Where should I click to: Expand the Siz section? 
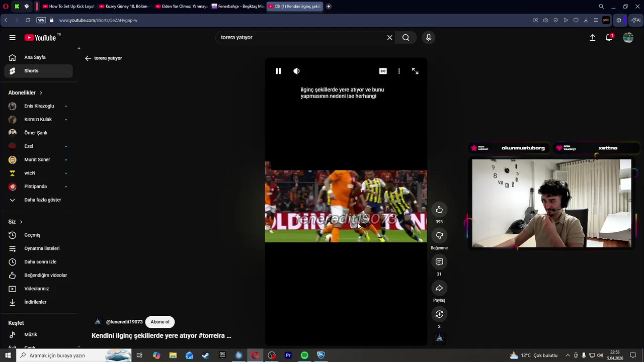16,222
